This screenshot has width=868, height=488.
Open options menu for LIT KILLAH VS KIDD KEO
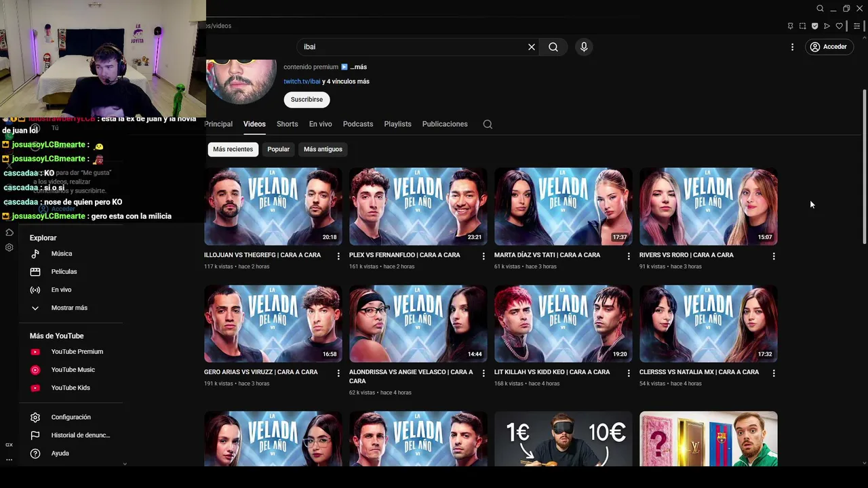[629, 373]
